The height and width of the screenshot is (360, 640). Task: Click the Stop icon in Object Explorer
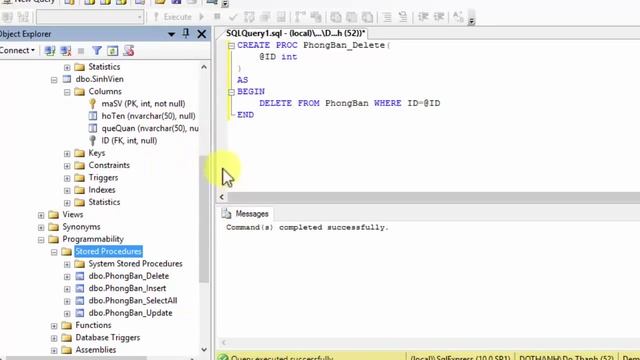coord(81,51)
